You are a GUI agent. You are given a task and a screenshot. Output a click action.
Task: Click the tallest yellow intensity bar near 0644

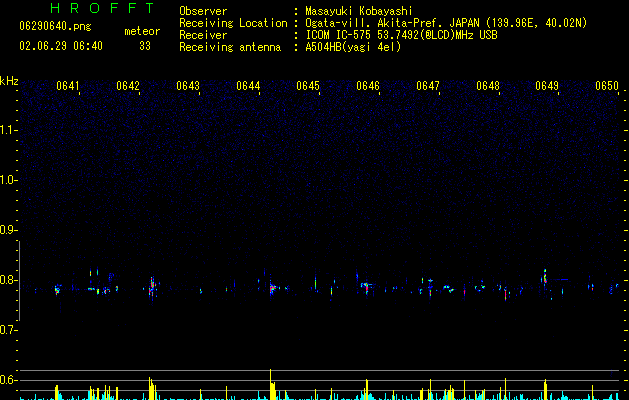(x=271, y=384)
